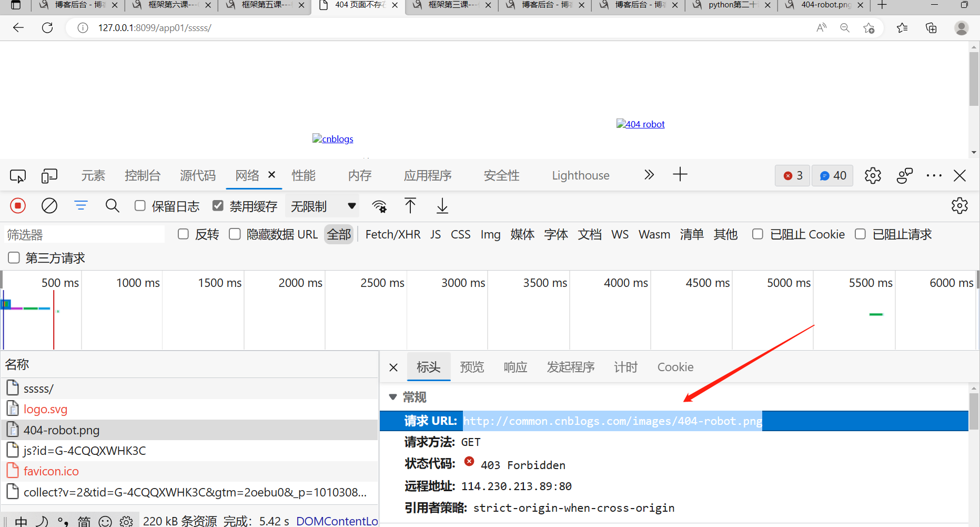The height and width of the screenshot is (527, 980).
Task: Open a new browser tab
Action: 882,5
